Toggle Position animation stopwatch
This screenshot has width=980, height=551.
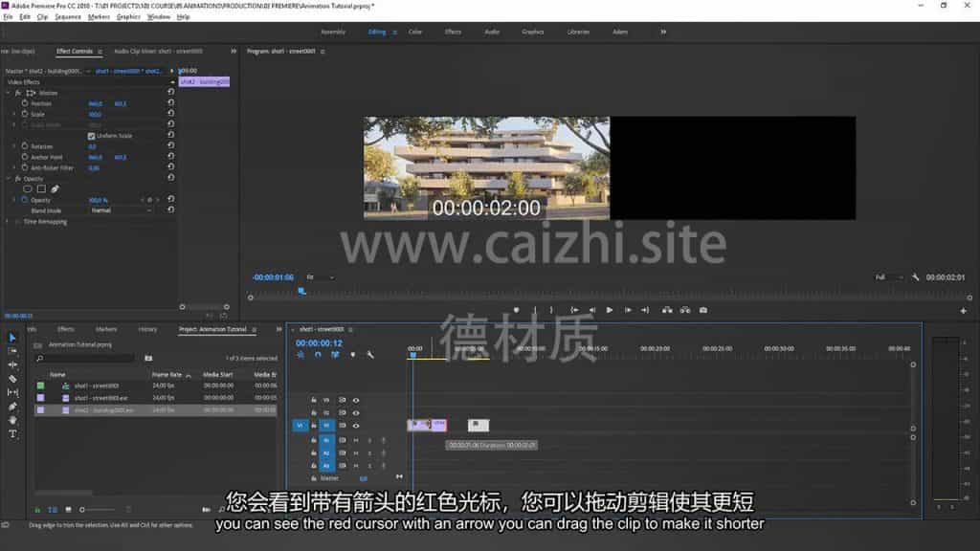click(25, 103)
